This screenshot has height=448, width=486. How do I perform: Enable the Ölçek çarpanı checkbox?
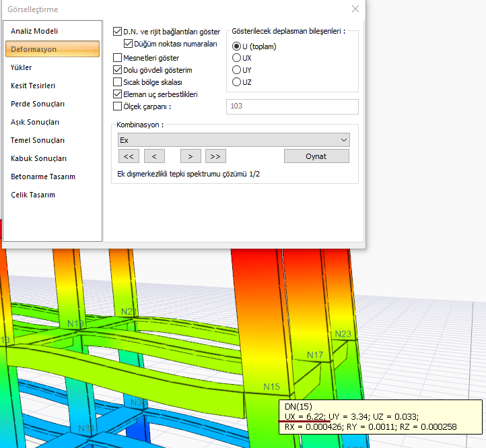click(118, 106)
